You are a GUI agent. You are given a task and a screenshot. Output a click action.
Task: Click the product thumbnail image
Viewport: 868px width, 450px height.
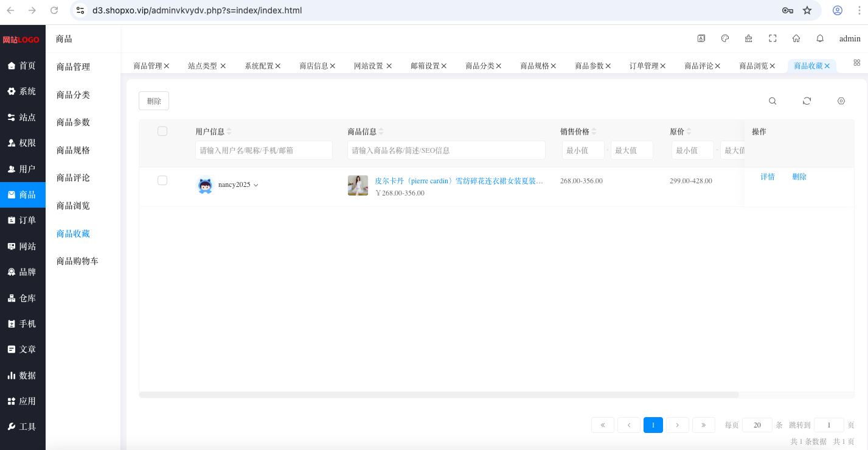[x=358, y=185]
